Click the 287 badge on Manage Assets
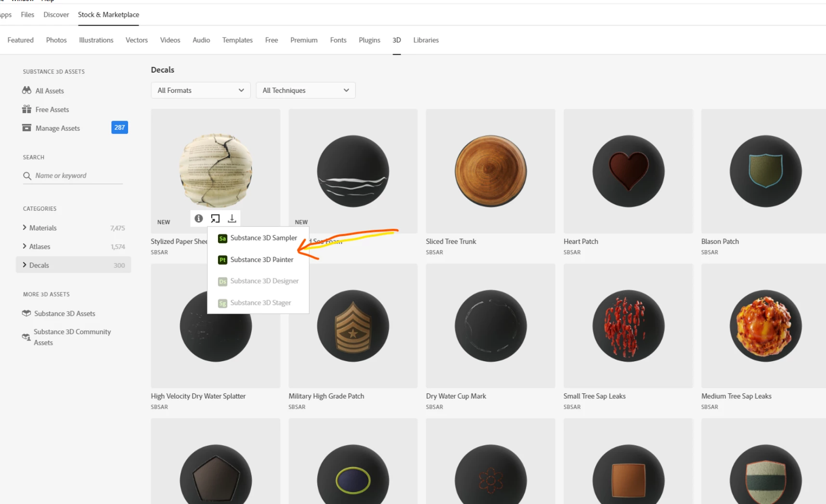Screen dimensions: 826x504 (x=119, y=127)
